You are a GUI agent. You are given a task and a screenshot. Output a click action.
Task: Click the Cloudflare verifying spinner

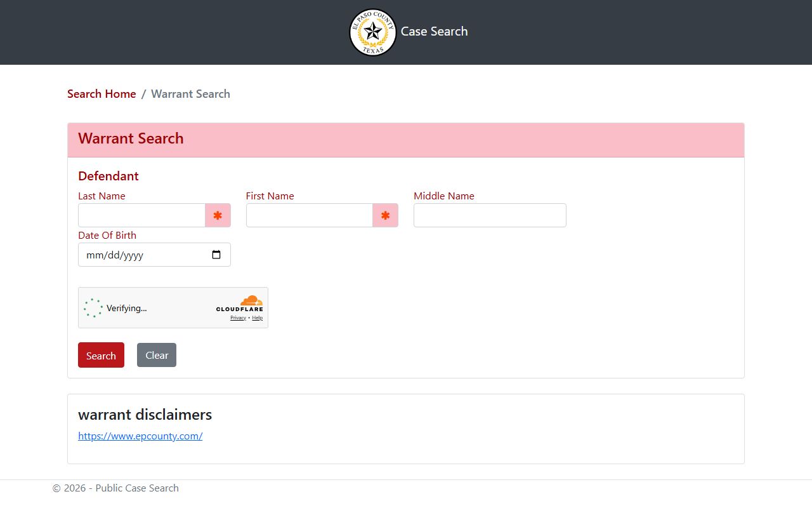pyautogui.click(x=93, y=308)
